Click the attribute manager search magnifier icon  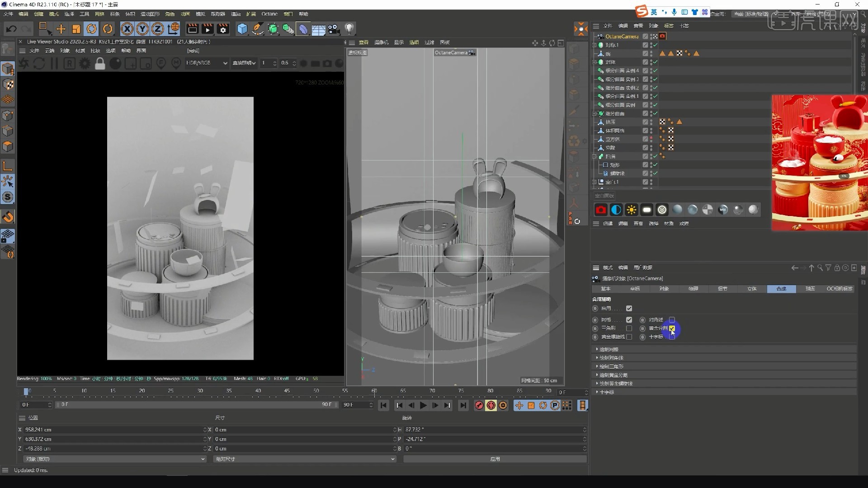point(820,268)
